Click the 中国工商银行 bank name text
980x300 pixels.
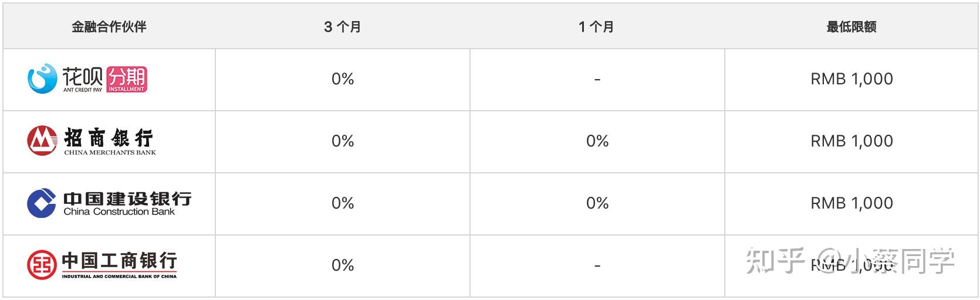(119, 261)
